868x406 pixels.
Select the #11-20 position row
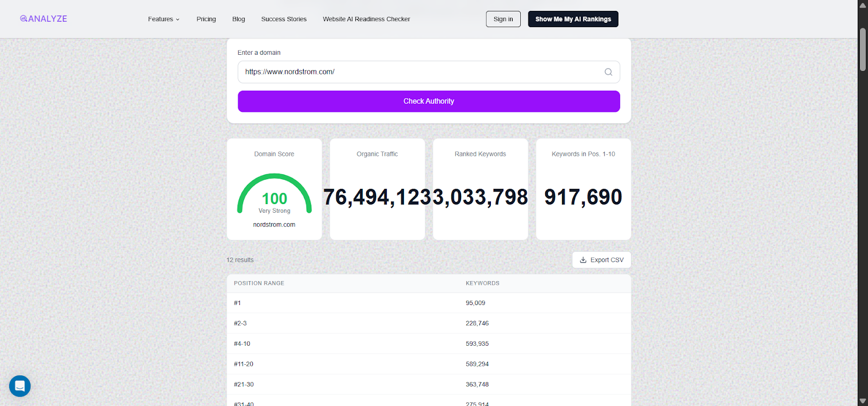click(x=429, y=364)
